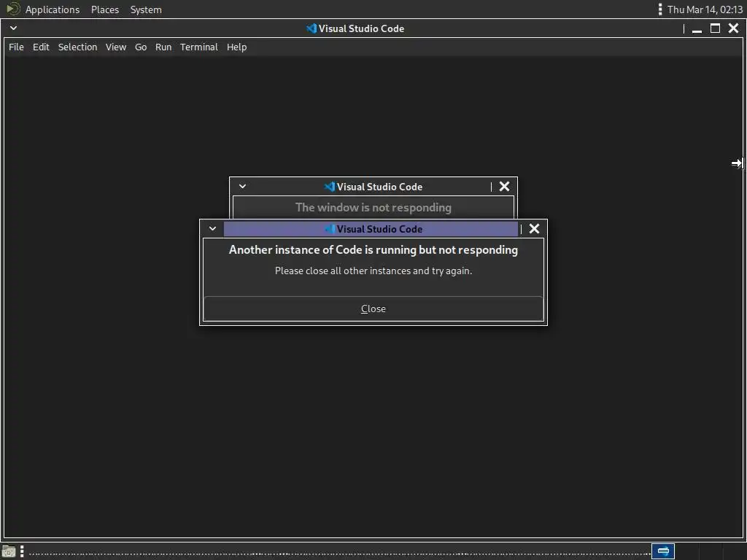Screen dimensions: 747x560
Task: Open the Help menu
Action: [237, 47]
